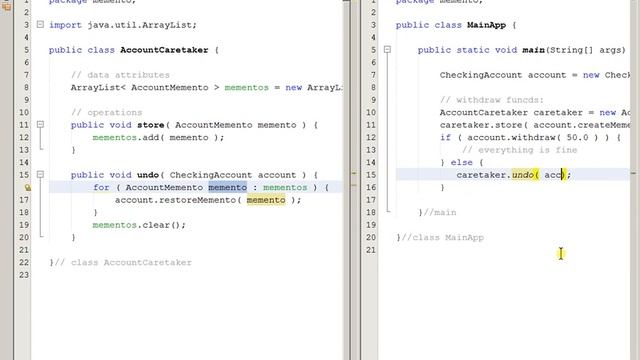Click the error stripe mark beside MainApp line 15
This screenshot has width=640, height=360.
[x=633, y=173]
